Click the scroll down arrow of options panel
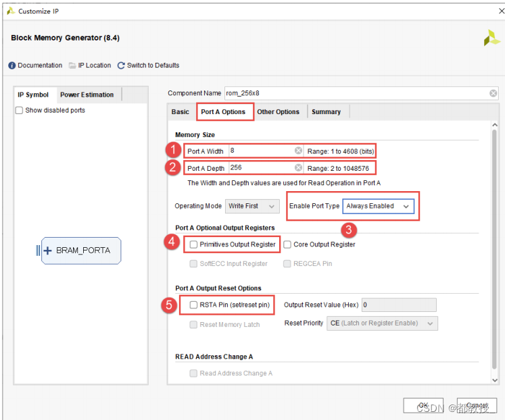 495,380
